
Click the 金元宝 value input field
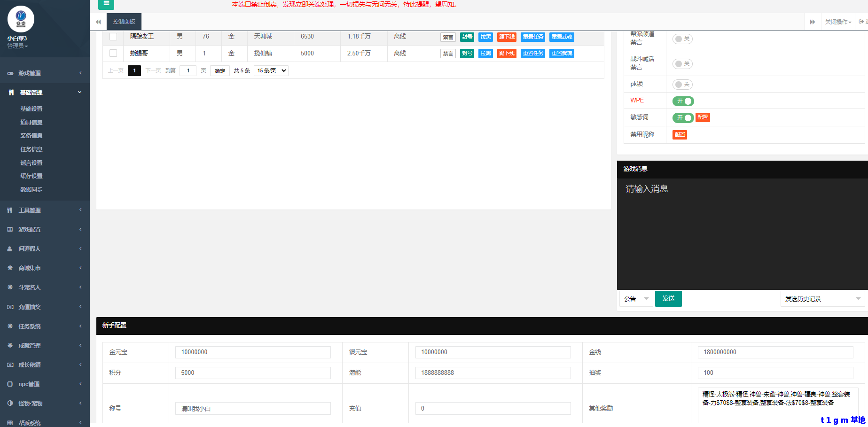253,352
